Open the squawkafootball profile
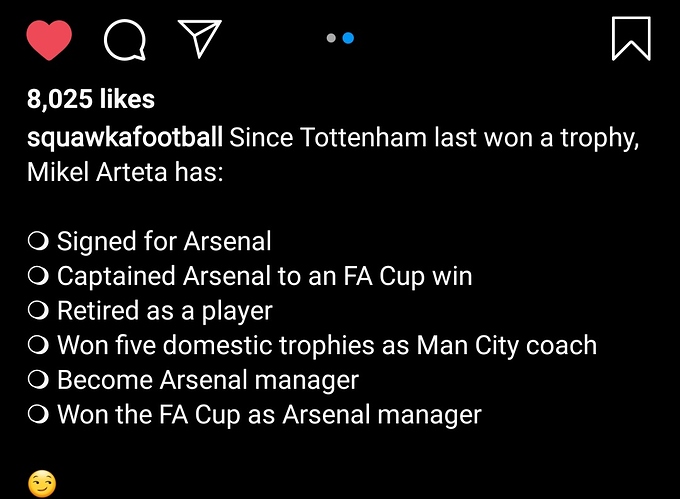Image resolution: width=680 pixels, height=499 pixels. (125, 138)
